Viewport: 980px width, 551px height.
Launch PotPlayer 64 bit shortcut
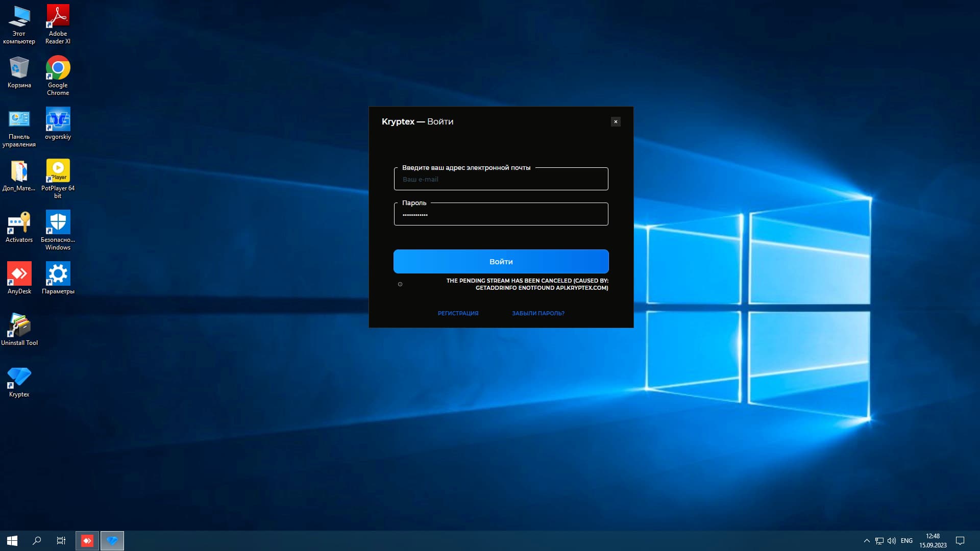click(x=58, y=179)
